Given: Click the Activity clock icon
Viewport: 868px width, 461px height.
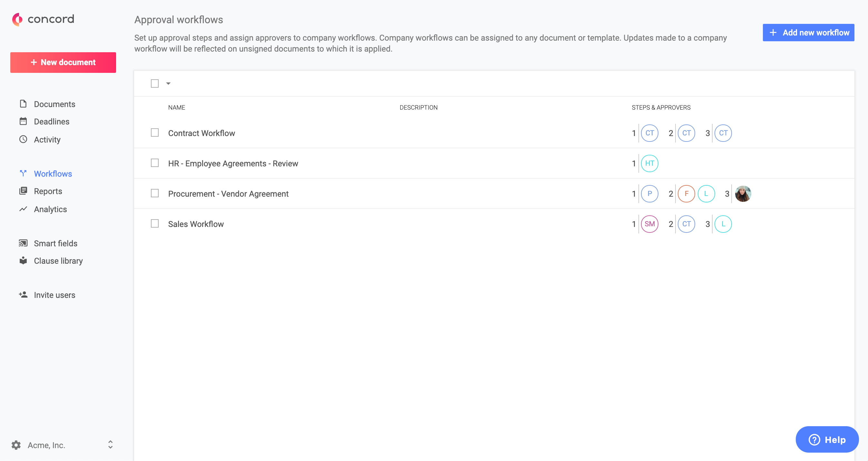Looking at the screenshot, I should click(x=23, y=139).
